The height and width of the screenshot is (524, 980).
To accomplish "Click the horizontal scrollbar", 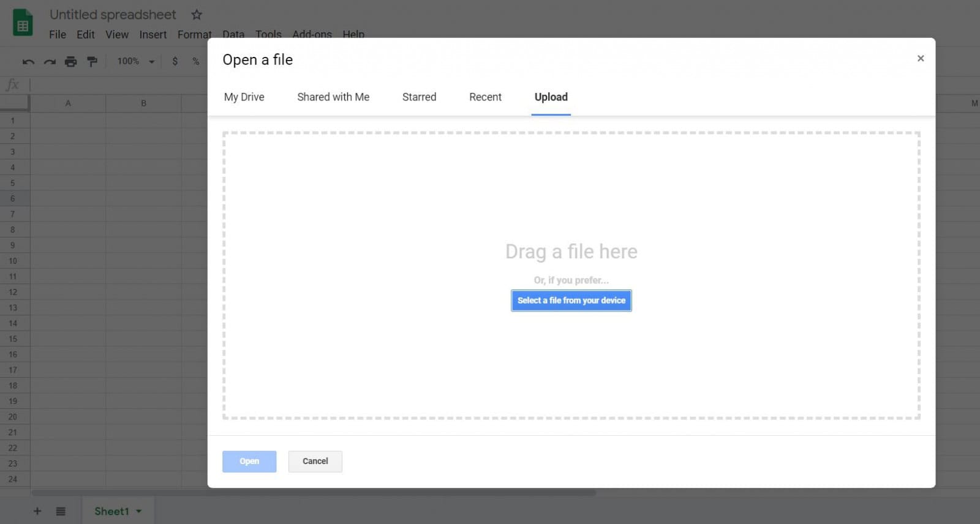I will 314,492.
